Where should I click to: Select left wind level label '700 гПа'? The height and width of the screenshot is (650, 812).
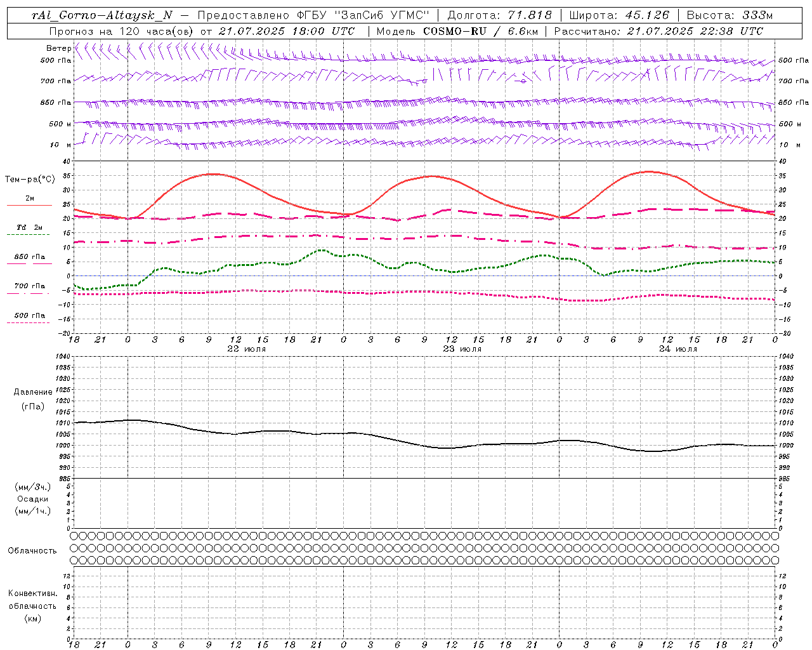(56, 81)
